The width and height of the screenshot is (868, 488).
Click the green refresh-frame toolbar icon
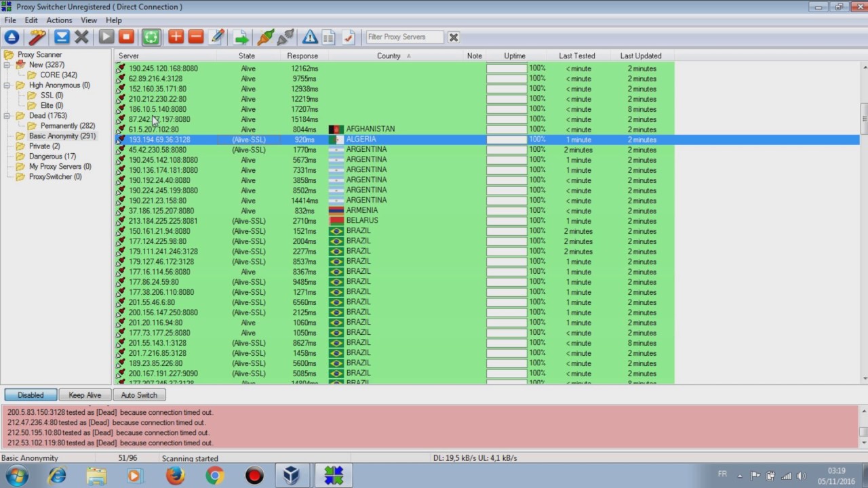[151, 37]
